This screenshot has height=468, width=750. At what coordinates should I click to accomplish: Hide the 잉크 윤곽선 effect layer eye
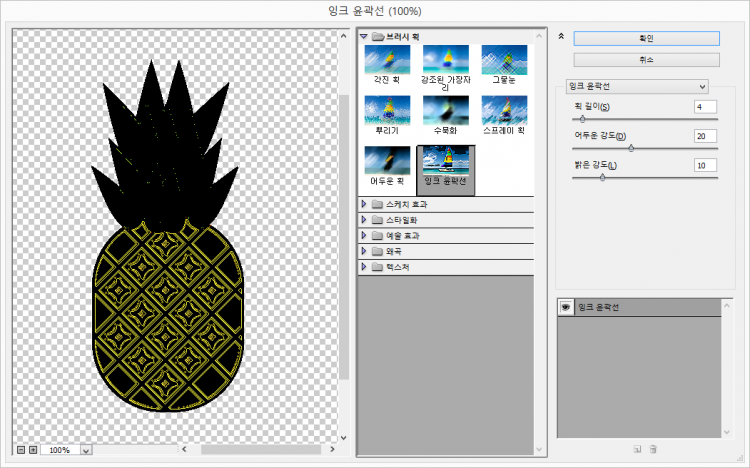566,307
